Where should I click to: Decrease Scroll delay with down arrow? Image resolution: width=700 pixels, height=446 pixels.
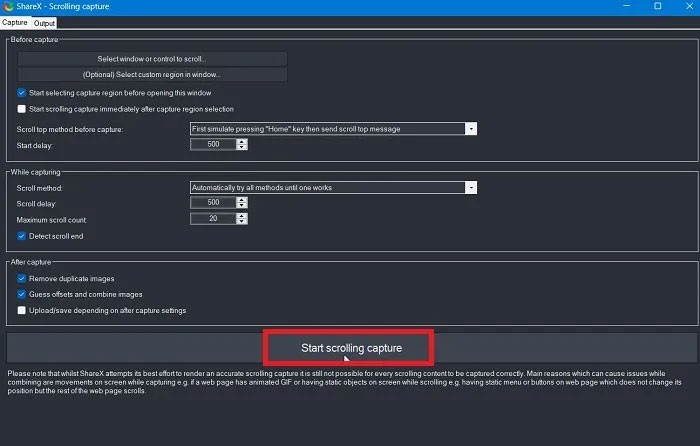tap(242, 206)
